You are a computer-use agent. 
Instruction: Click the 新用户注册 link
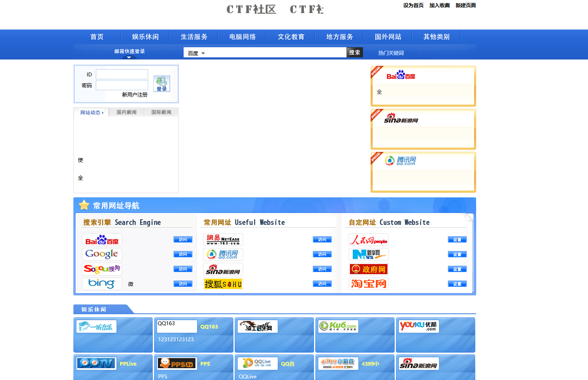tap(135, 95)
